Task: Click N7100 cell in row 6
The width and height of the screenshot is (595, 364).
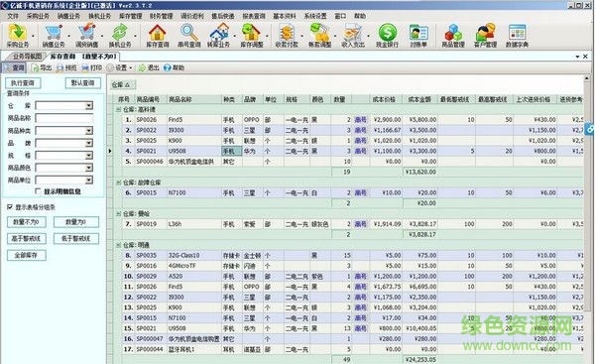Action: coord(194,192)
